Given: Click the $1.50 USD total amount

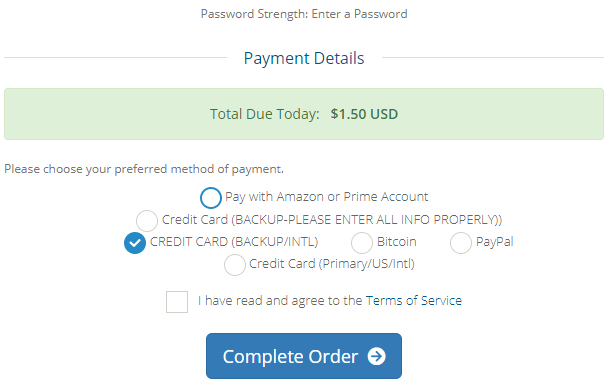Looking at the screenshot, I should pos(364,114).
